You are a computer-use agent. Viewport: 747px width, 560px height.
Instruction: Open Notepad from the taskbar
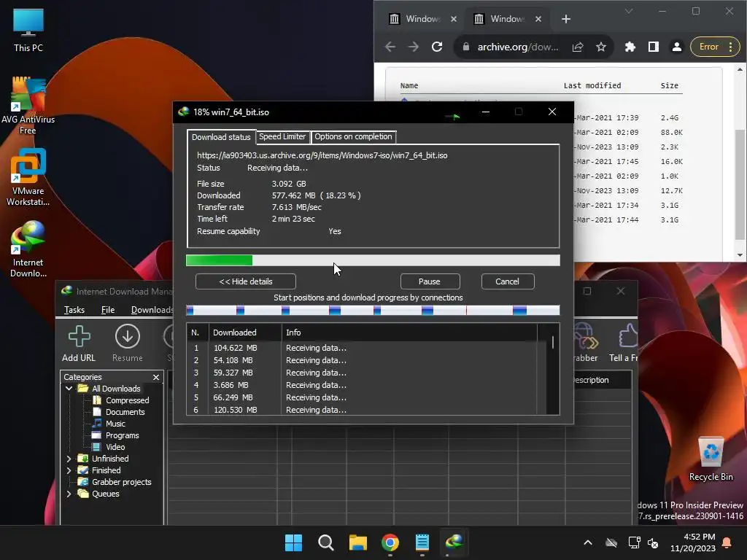[x=422, y=542]
